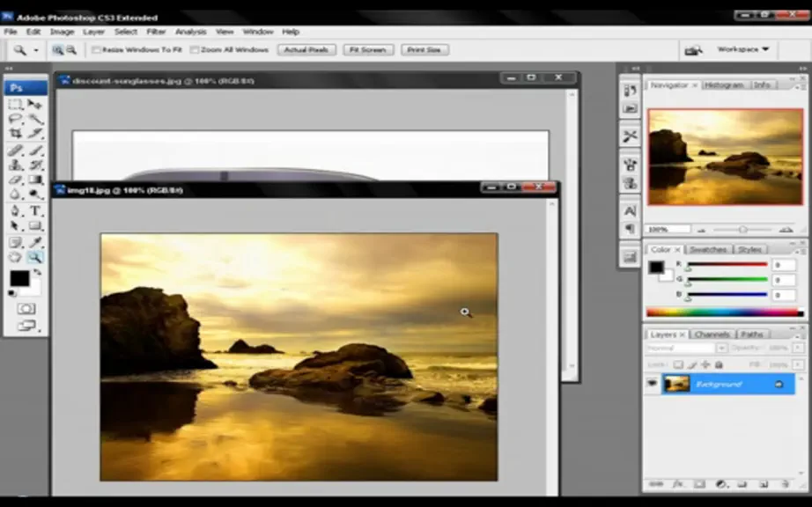Image resolution: width=812 pixels, height=507 pixels.
Task: Click the Actual Pixels button
Action: pos(306,50)
